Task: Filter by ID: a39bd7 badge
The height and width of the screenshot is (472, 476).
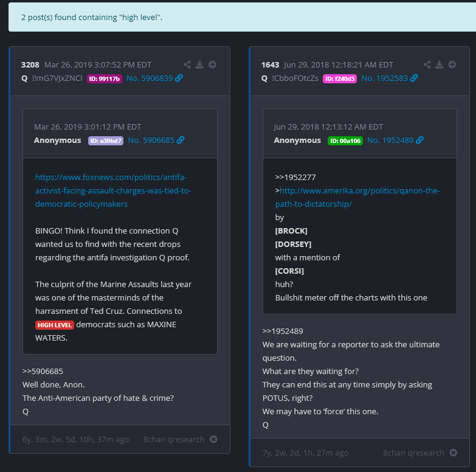Action: 106,141
